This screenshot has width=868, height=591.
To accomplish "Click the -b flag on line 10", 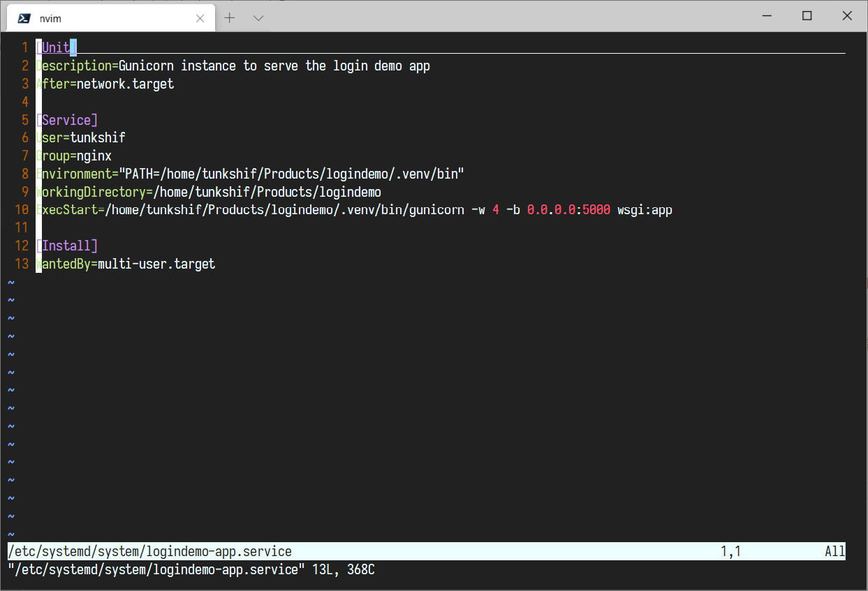I will pos(513,210).
